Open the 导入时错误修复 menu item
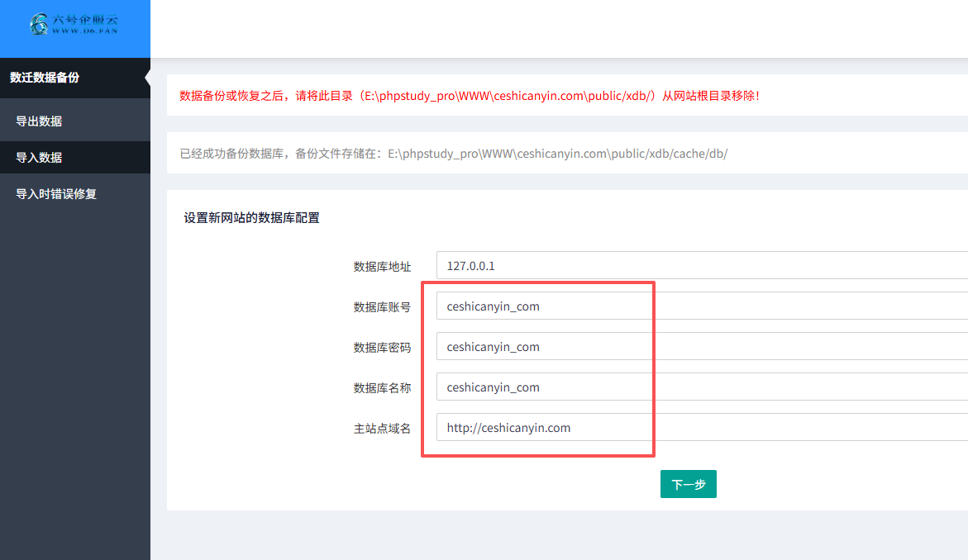This screenshot has height=560, width=968. [x=56, y=194]
